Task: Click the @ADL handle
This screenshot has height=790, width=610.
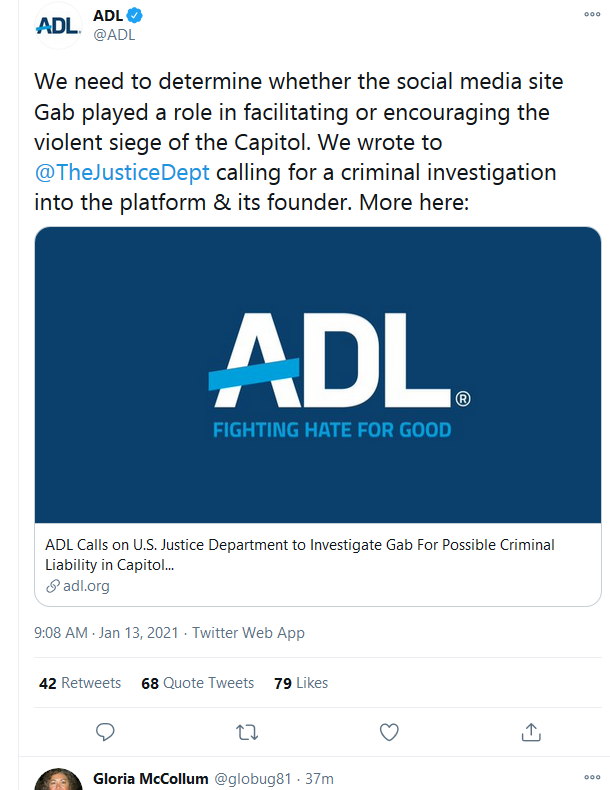Action: pyautogui.click(x=113, y=35)
